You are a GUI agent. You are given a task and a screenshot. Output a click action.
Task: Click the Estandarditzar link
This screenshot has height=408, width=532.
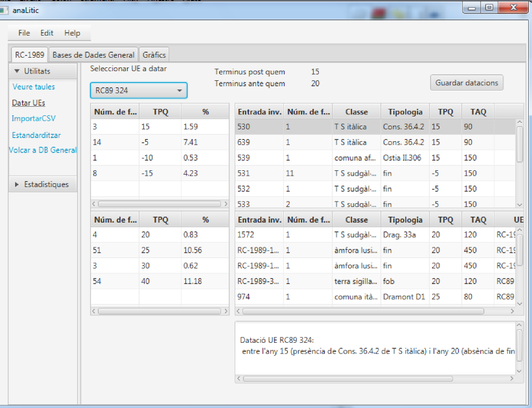pos(36,135)
